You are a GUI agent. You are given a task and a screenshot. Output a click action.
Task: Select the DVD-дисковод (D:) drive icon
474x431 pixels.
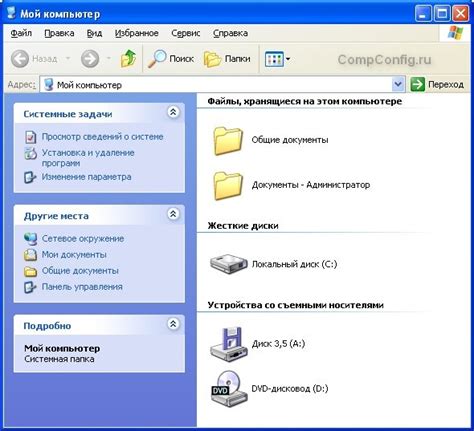(229, 389)
